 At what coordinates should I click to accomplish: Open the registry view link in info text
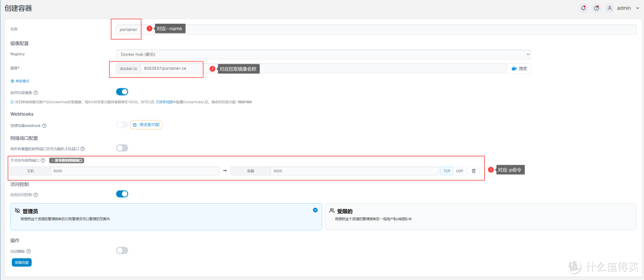(x=165, y=102)
